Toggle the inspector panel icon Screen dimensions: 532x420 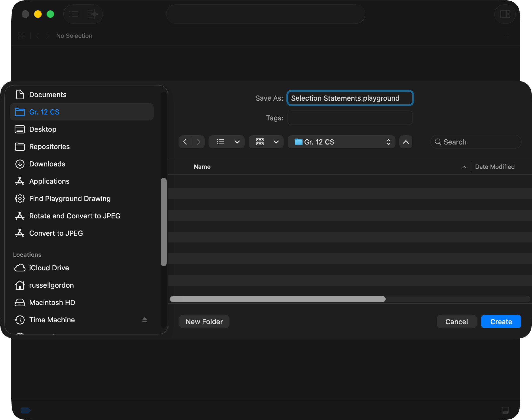click(505, 14)
